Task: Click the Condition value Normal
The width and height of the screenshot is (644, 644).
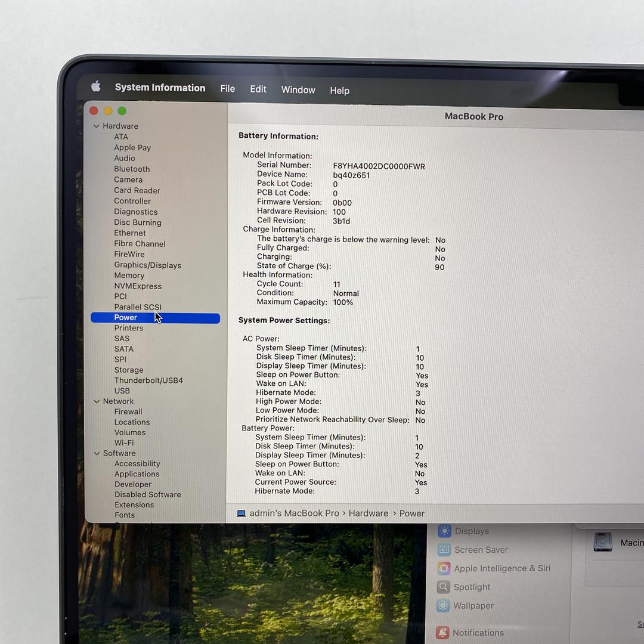Action: (346, 293)
